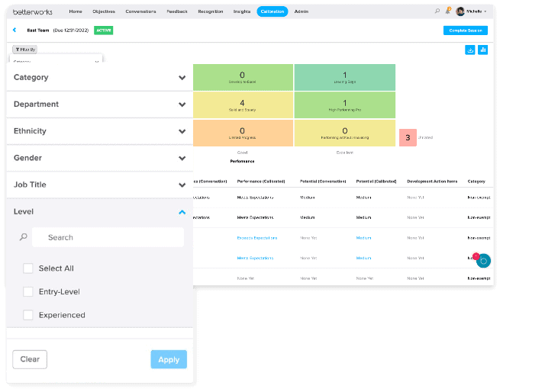The height and width of the screenshot is (392, 558).
Task: Open the Michelle user menu dropdown arrow
Action: (485, 11)
